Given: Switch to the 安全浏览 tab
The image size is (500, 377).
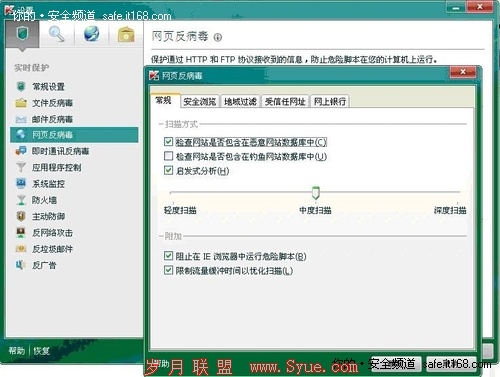Looking at the screenshot, I should [x=199, y=101].
